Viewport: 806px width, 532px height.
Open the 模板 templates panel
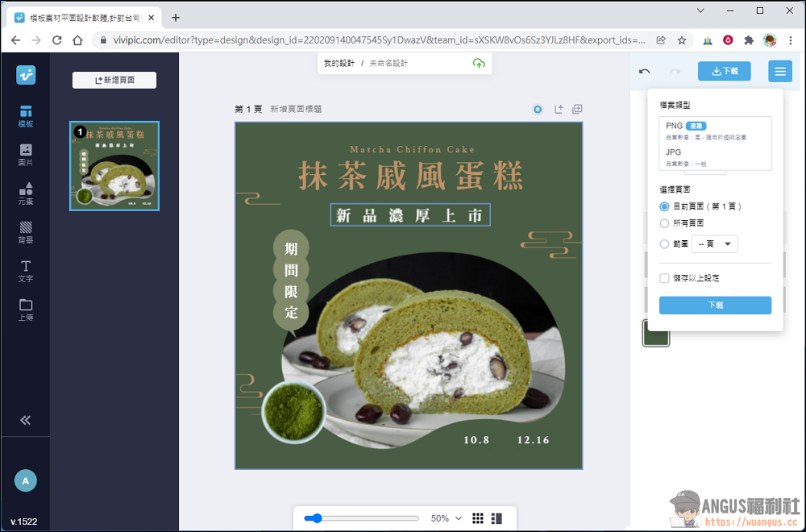click(26, 117)
